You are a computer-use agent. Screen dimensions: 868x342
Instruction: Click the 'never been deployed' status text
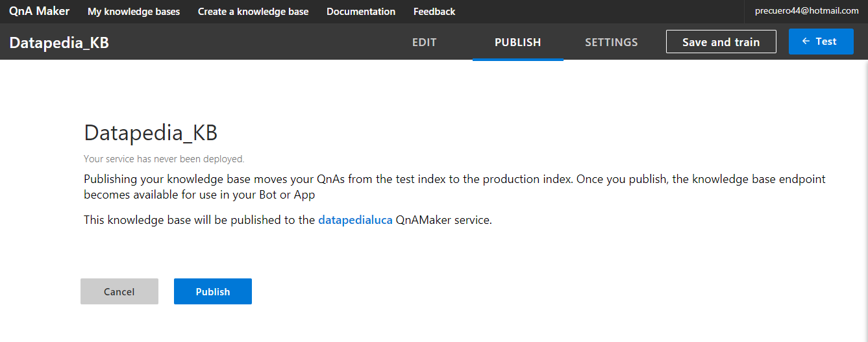(164, 158)
